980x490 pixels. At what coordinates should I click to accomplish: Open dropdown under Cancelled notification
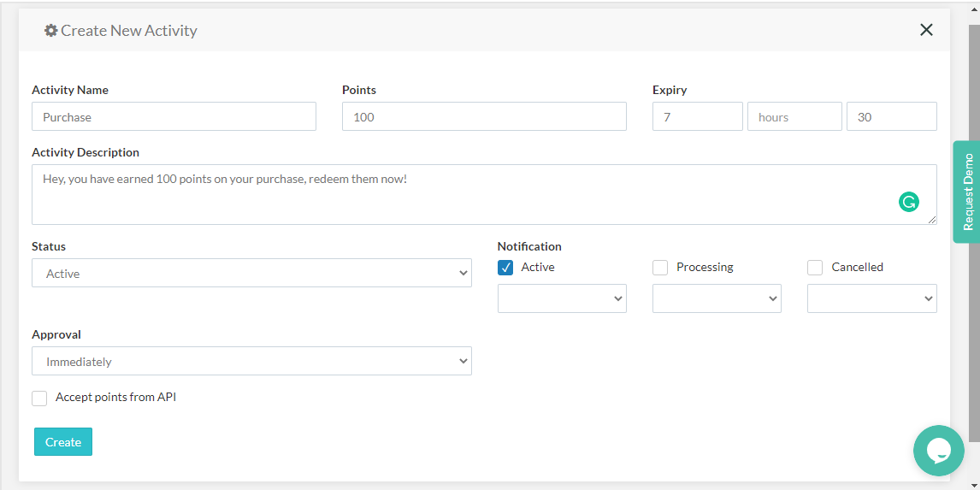pyautogui.click(x=871, y=298)
